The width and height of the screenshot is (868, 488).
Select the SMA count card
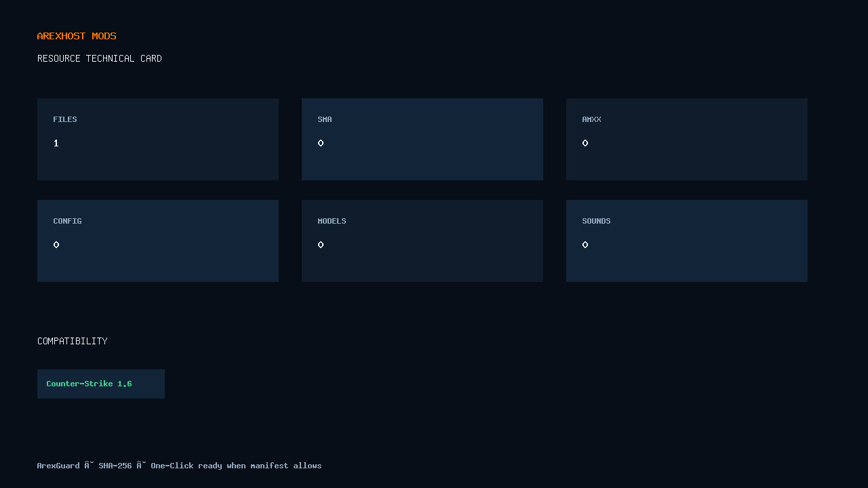point(422,139)
